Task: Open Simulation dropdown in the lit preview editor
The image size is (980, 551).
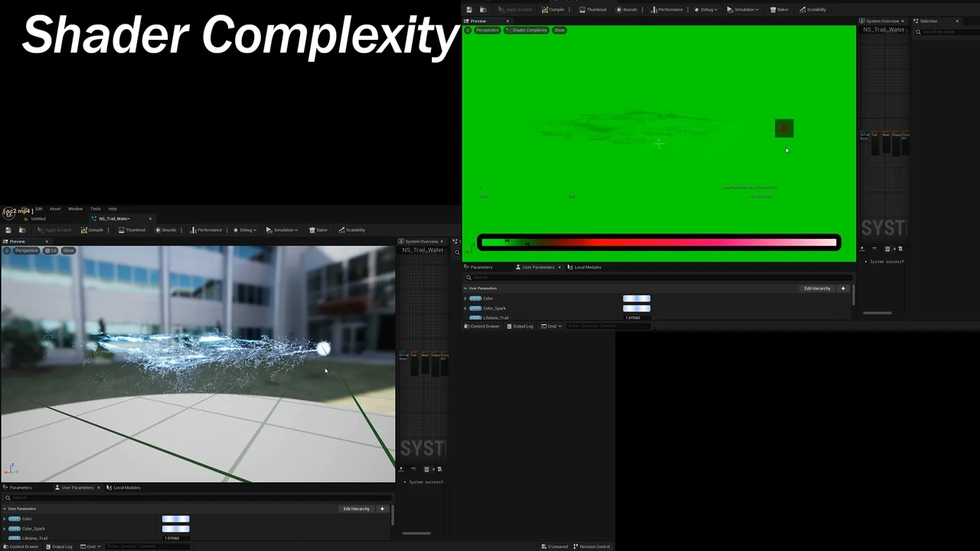Action: click(x=283, y=230)
